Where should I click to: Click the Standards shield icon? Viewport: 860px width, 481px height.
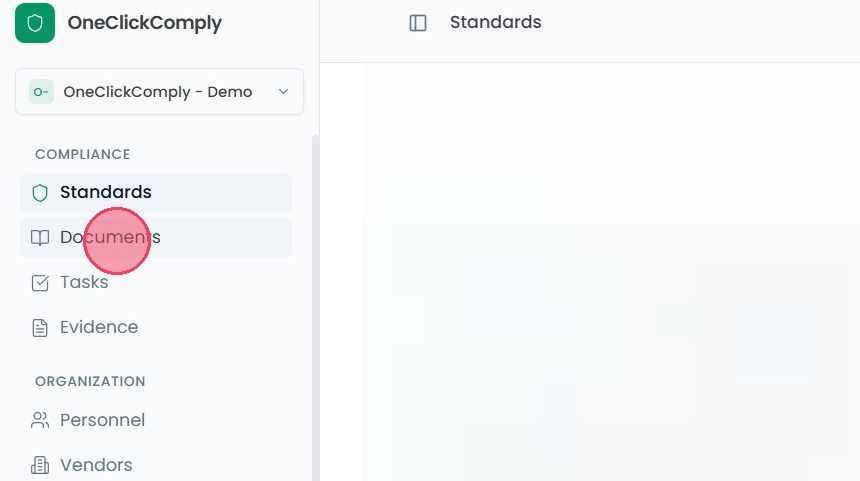click(x=40, y=193)
